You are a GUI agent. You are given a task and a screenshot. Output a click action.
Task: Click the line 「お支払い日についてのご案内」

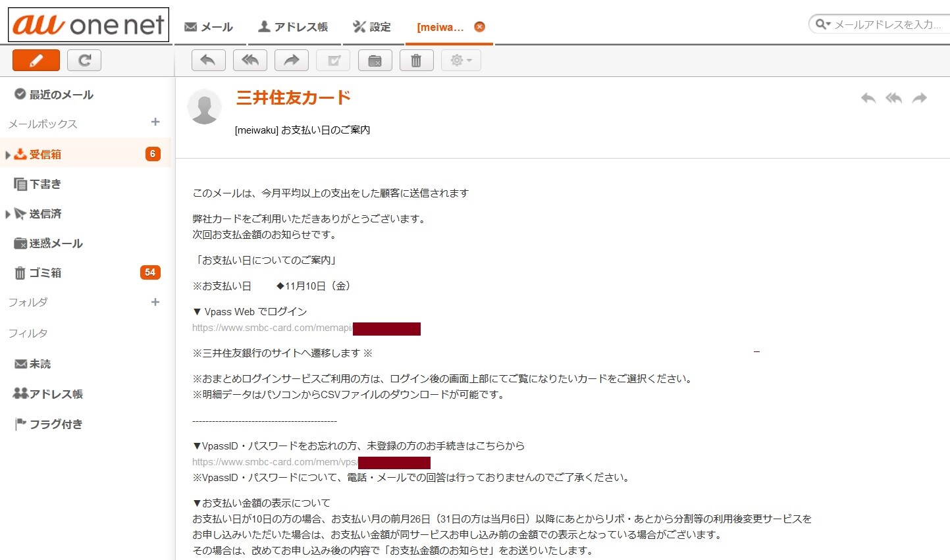tap(266, 261)
